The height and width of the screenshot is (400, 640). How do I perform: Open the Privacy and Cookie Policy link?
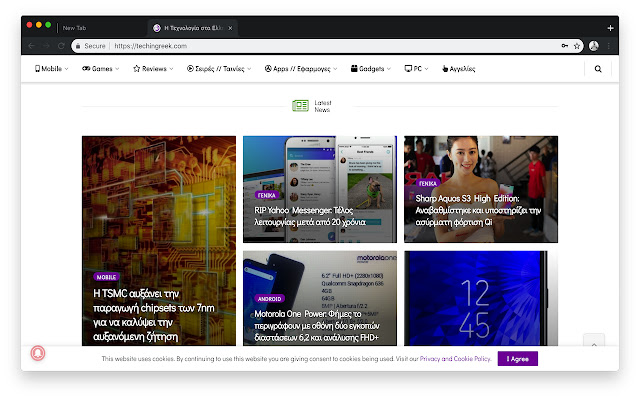(455, 359)
